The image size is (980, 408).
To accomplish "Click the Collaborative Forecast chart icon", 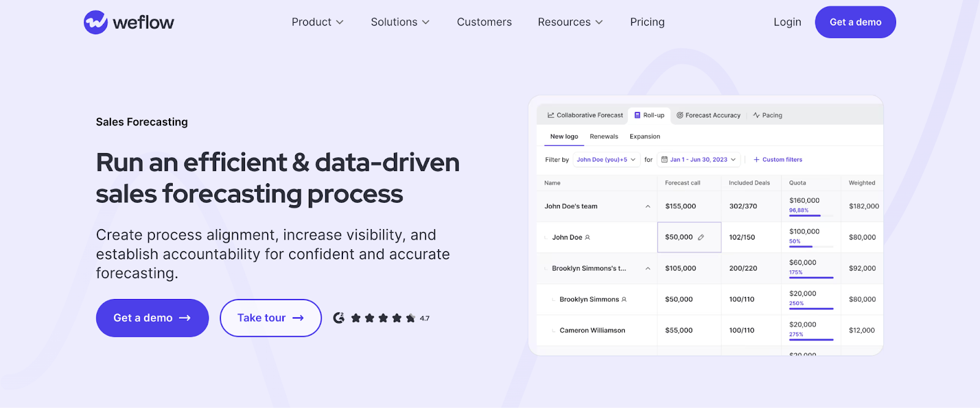I will pyautogui.click(x=551, y=115).
